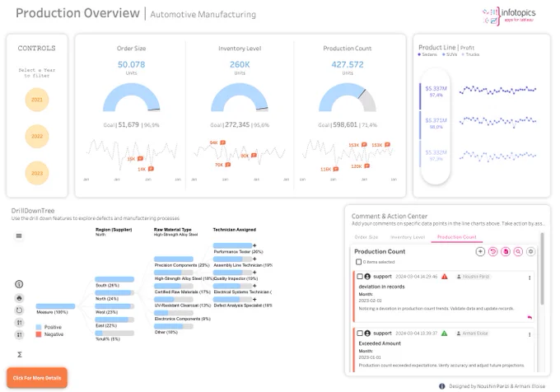This screenshot has height=392, width=560.
Task: Click the print icon in DrillDownTree sidebar
Action: click(x=19, y=298)
